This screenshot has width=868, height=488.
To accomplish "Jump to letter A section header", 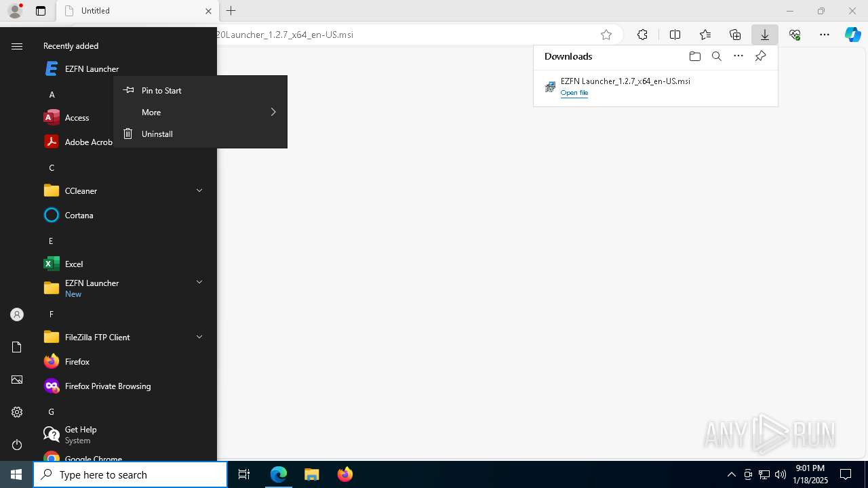I will pyautogui.click(x=52, y=94).
